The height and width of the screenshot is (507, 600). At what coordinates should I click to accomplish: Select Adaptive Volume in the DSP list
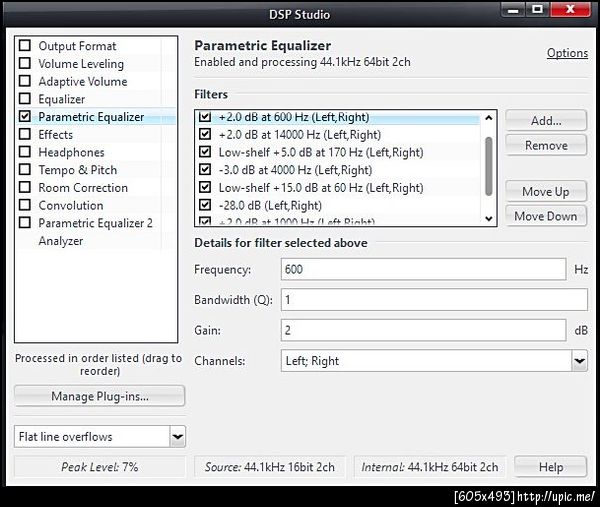click(83, 82)
